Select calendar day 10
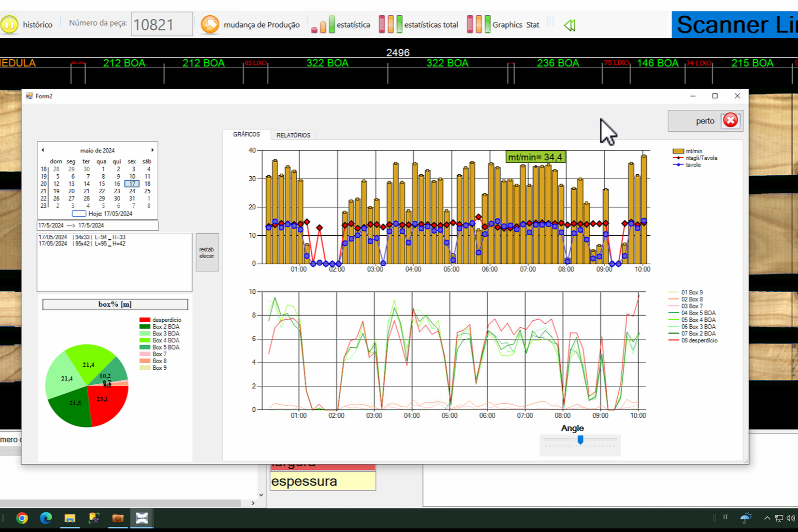Image resolution: width=798 pixels, height=532 pixels. (x=132, y=177)
